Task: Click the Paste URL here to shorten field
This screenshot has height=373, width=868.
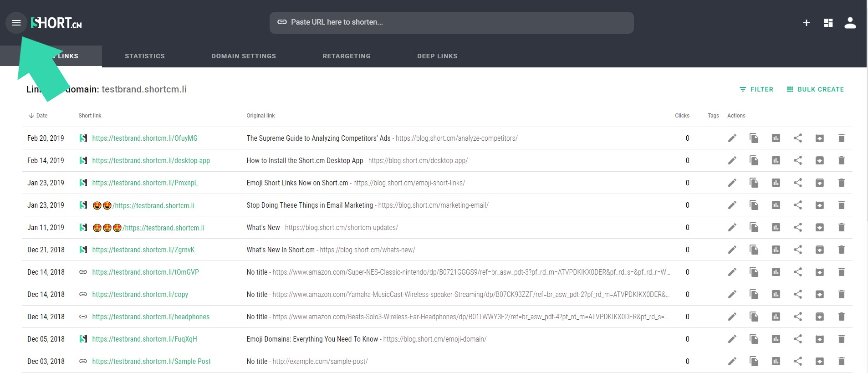Action: 451,22
